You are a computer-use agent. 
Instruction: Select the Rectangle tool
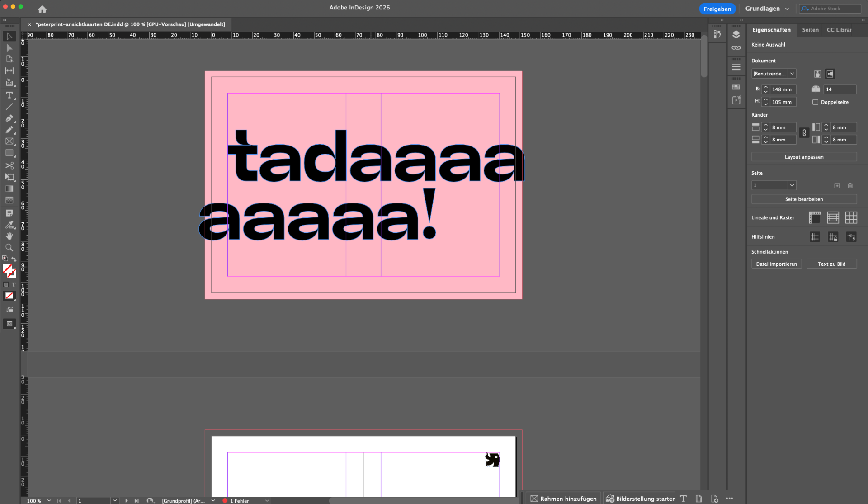pyautogui.click(x=9, y=153)
